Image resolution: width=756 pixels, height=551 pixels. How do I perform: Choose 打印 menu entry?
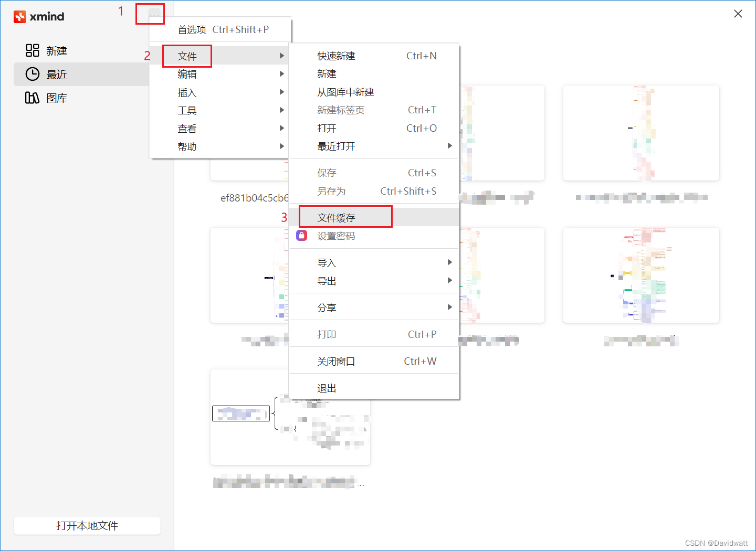coord(374,334)
